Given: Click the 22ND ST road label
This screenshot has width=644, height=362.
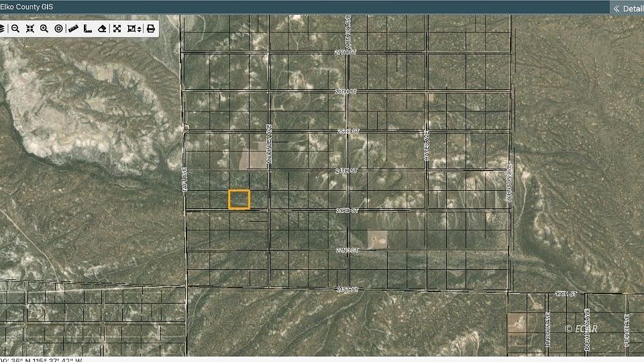Looking at the screenshot, I should click(x=347, y=250).
